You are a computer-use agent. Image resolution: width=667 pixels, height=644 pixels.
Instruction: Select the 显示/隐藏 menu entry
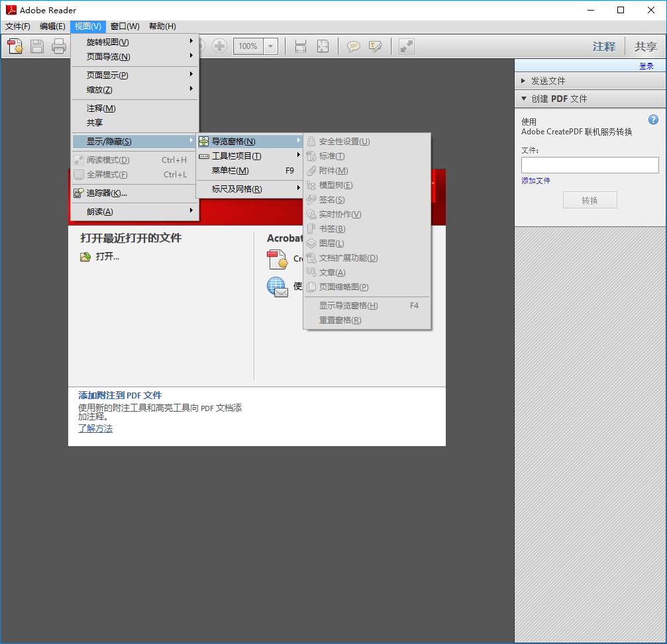(134, 141)
